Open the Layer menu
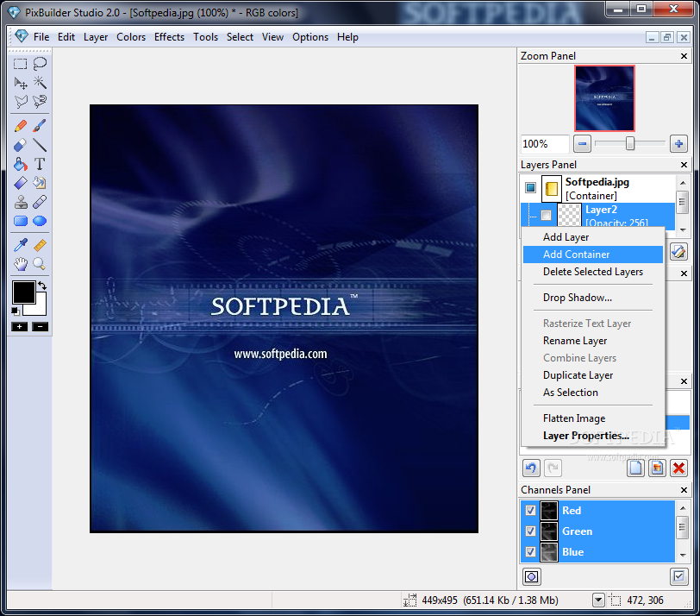This screenshot has width=700, height=616. [x=96, y=37]
